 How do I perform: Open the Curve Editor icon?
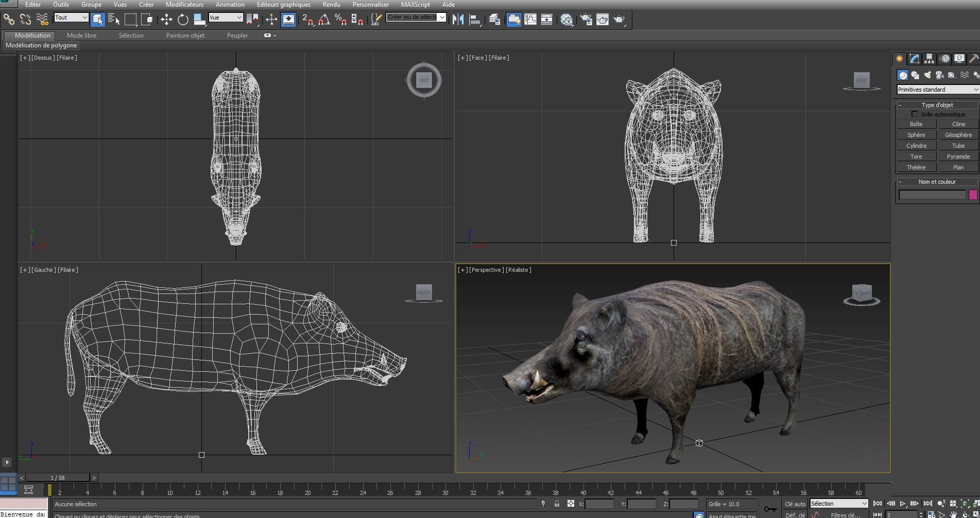(530, 20)
